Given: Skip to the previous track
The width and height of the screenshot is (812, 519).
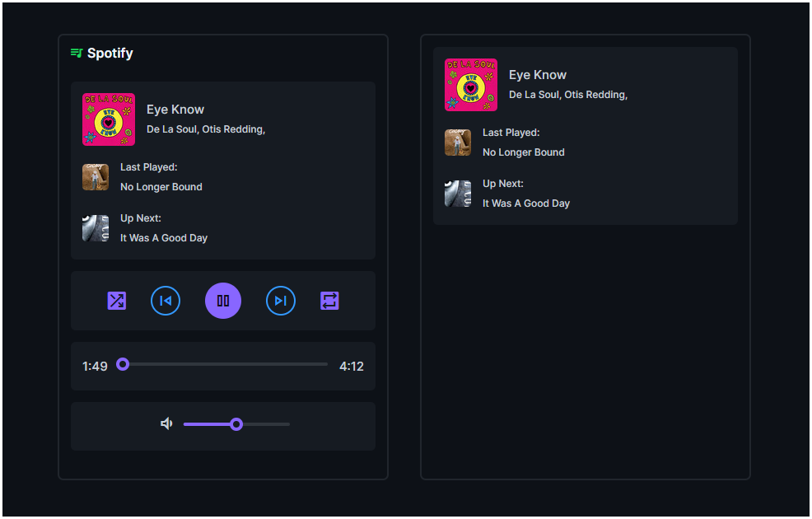Looking at the screenshot, I should (166, 301).
